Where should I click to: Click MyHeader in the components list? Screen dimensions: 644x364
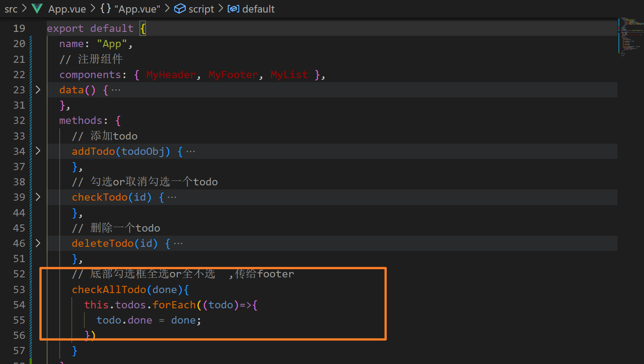pyautogui.click(x=171, y=75)
